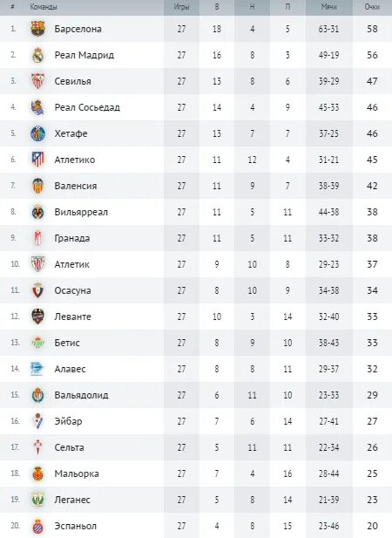Open the Villarreal yellow crest

pos(37,212)
